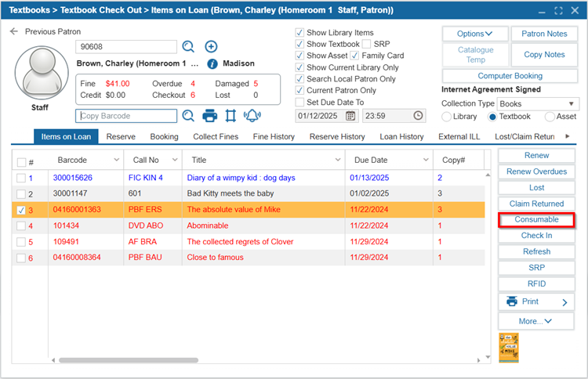The image size is (588, 379).
Task: Select the Library radio button
Action: pyautogui.click(x=446, y=117)
